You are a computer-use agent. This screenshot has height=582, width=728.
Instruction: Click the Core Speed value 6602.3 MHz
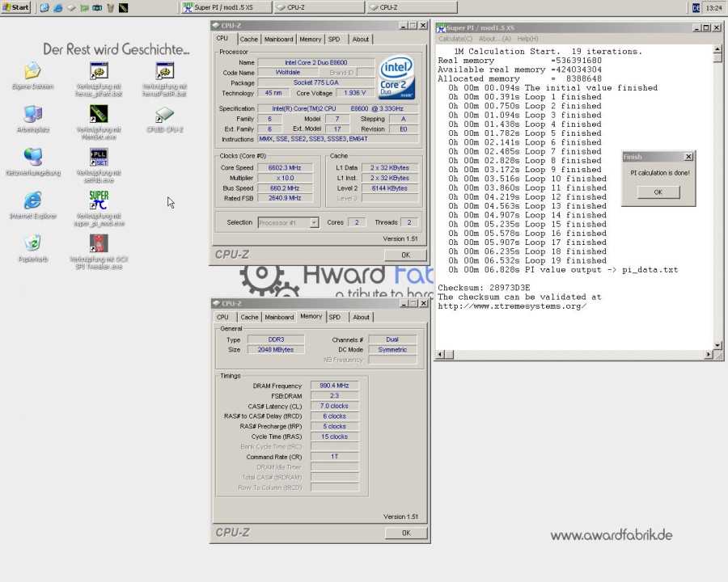pyautogui.click(x=285, y=167)
